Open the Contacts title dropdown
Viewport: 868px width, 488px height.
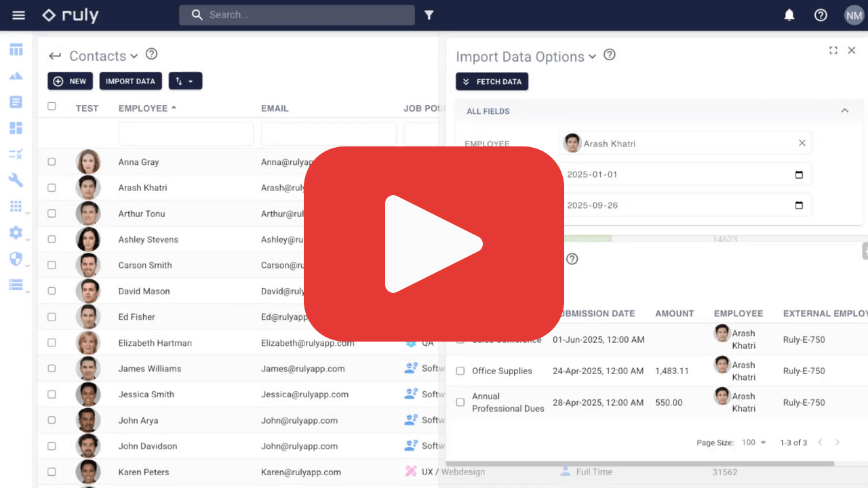tap(134, 56)
